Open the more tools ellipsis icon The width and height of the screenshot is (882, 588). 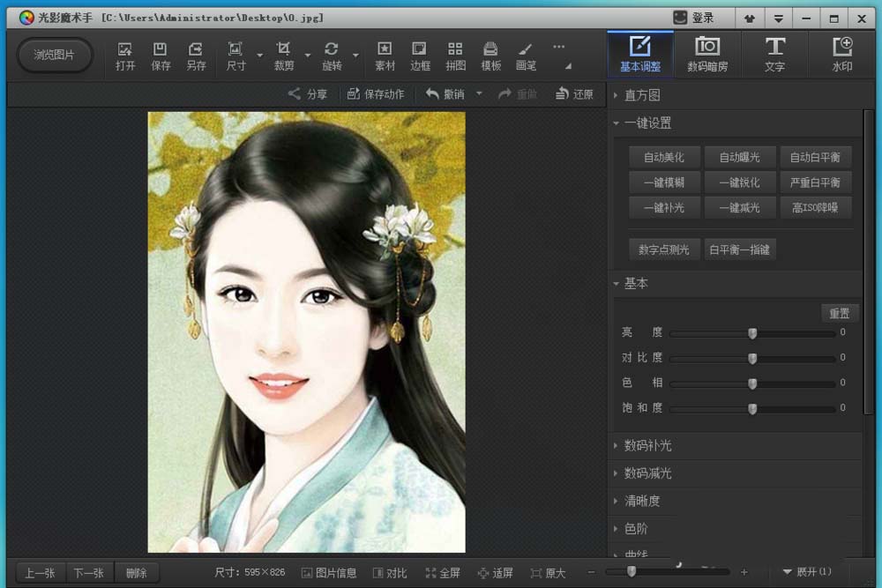click(x=558, y=47)
